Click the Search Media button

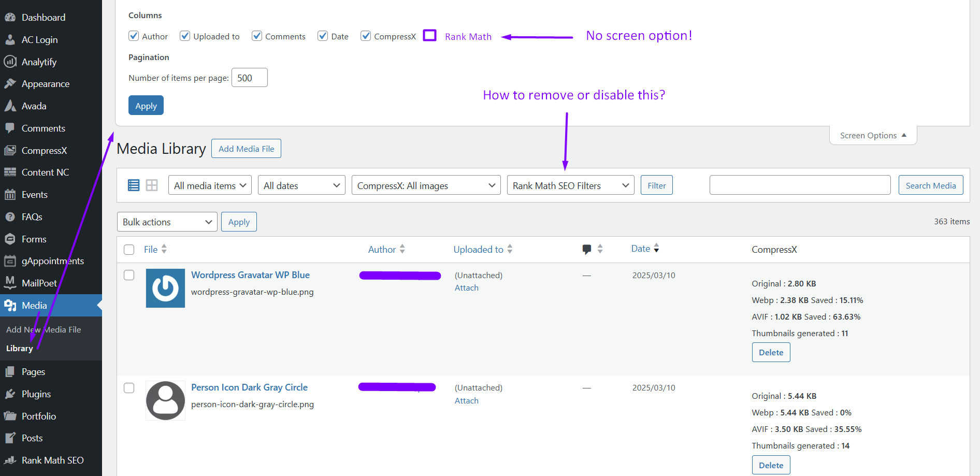[931, 185]
